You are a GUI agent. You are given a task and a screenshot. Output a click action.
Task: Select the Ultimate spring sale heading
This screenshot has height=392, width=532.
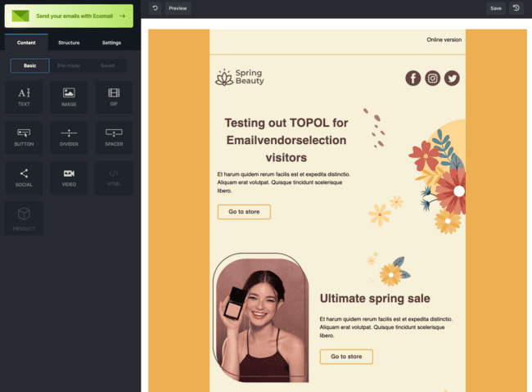[375, 299]
